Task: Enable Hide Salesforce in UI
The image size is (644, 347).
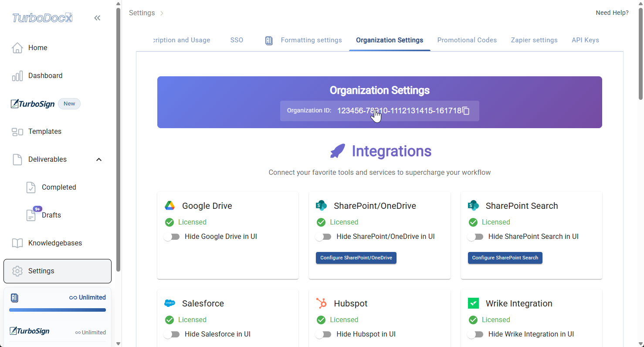Action: click(172, 334)
